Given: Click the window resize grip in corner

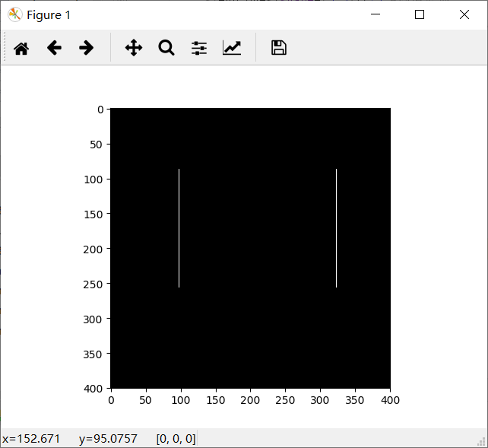Looking at the screenshot, I should 482,442.
